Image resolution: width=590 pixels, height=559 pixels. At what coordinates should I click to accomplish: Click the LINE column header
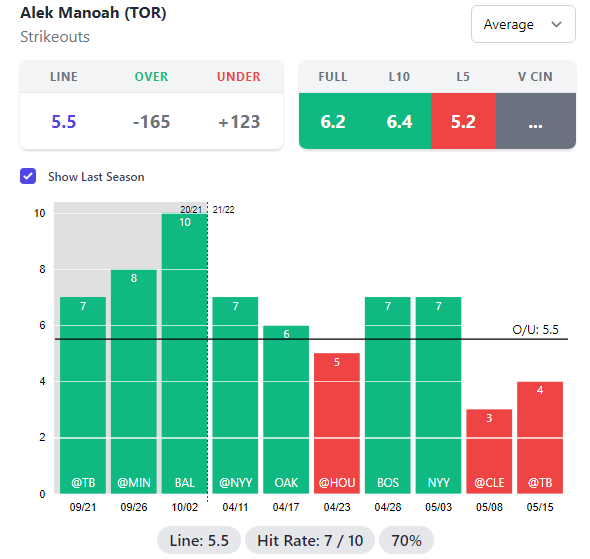[64, 77]
